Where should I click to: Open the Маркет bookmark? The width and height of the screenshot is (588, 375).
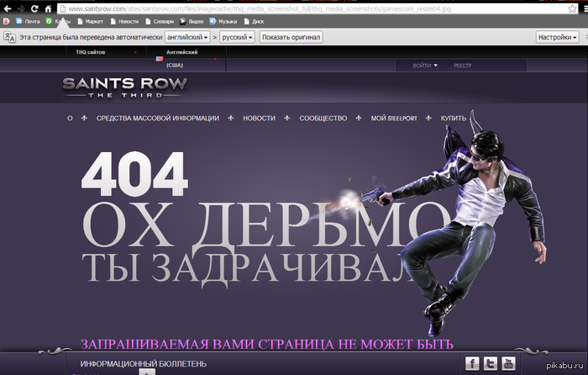pyautogui.click(x=91, y=21)
